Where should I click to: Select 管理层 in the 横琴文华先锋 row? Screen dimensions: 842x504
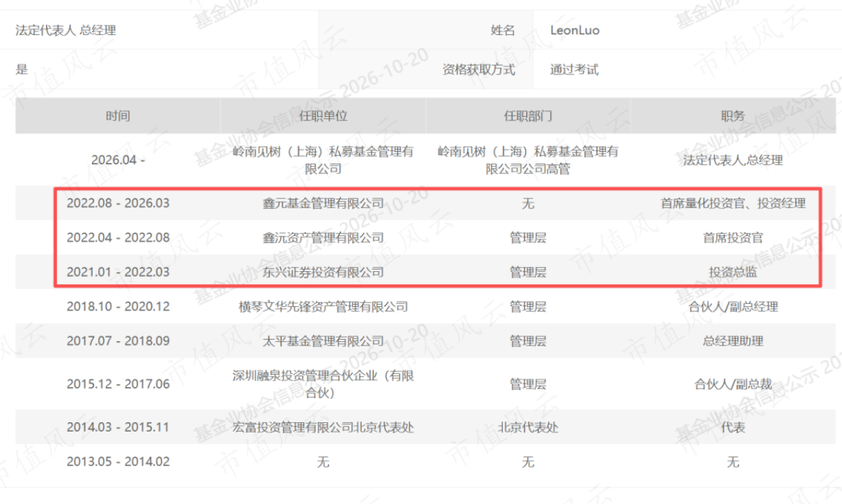[x=528, y=307]
